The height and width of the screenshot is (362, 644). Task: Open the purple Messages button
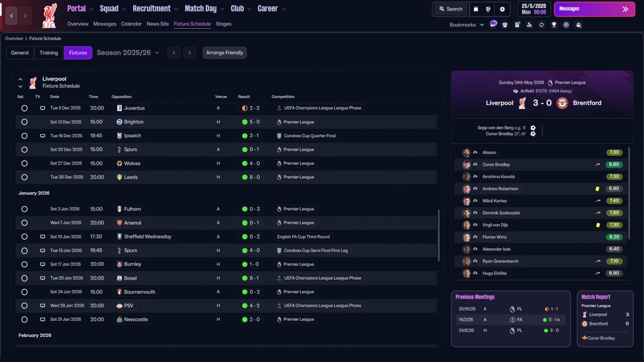[x=594, y=9]
